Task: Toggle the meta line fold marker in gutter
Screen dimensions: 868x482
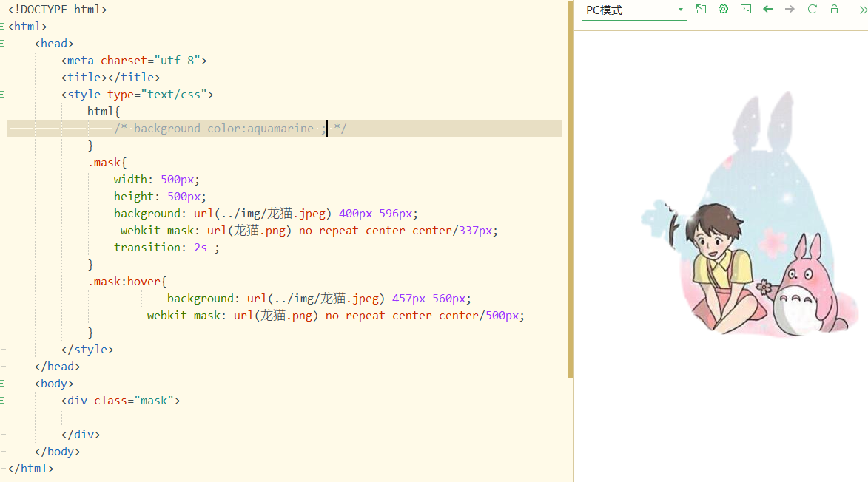Action: 3,60
